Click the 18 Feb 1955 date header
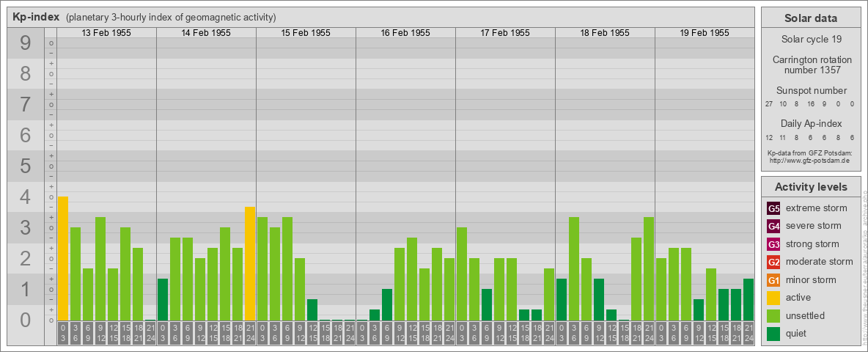The height and width of the screenshot is (352, 868). pos(605,33)
